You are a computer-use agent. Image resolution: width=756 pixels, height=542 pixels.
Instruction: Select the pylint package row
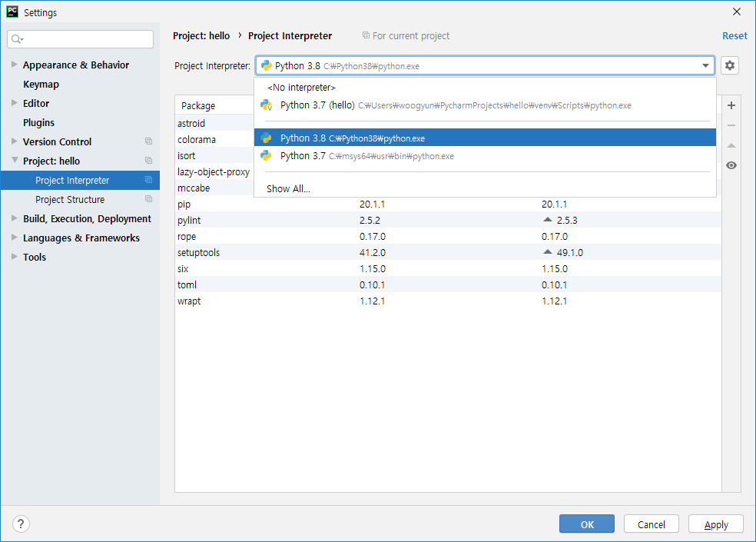click(x=449, y=220)
